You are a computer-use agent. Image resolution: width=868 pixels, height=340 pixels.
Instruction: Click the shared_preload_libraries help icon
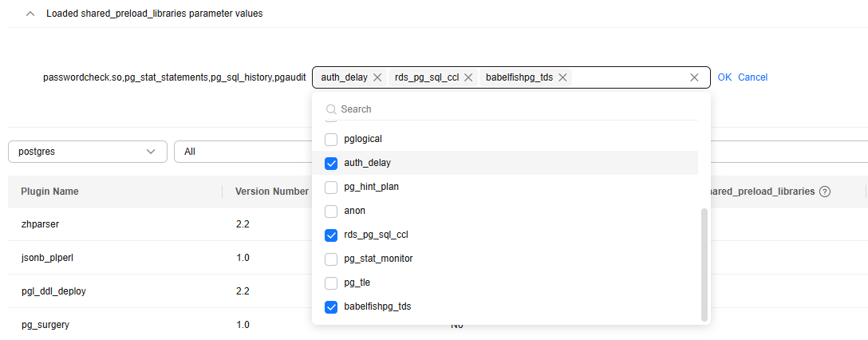tap(825, 192)
